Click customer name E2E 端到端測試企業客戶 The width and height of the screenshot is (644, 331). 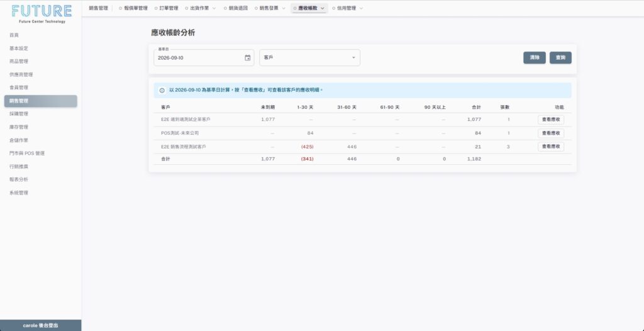[x=186, y=120]
